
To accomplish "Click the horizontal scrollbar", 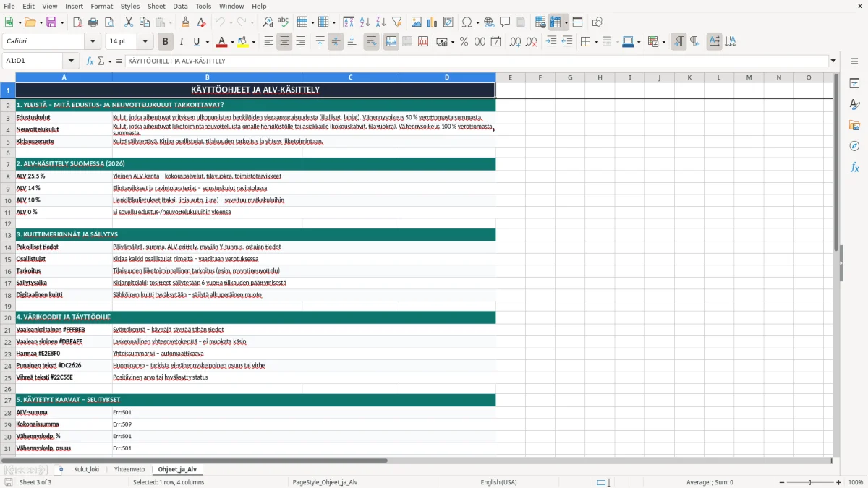I will point(194,460).
